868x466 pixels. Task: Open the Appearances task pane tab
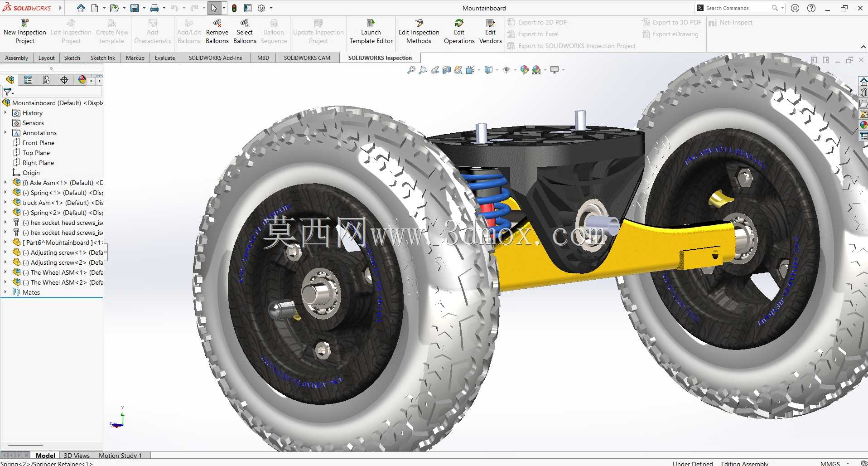(x=863, y=125)
